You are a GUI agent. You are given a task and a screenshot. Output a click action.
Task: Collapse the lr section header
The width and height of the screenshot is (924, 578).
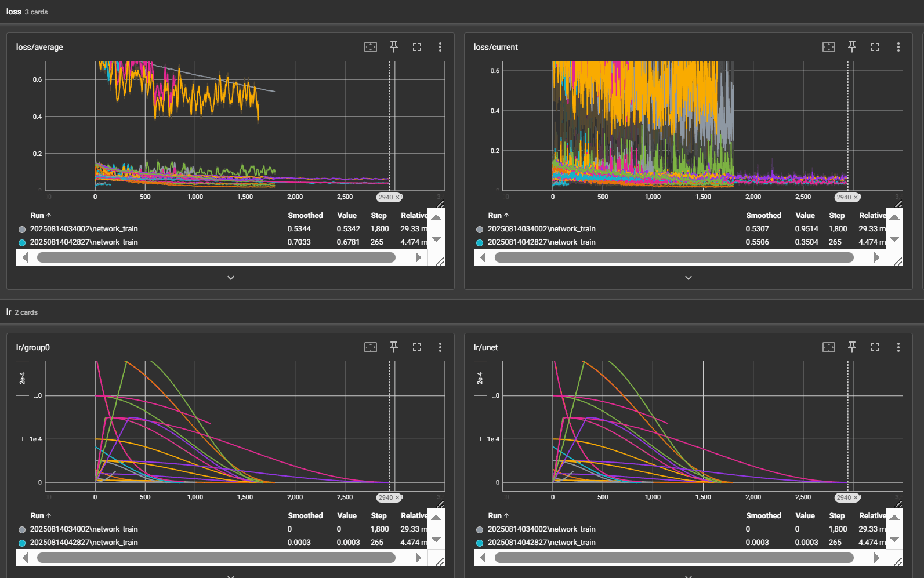(9, 312)
